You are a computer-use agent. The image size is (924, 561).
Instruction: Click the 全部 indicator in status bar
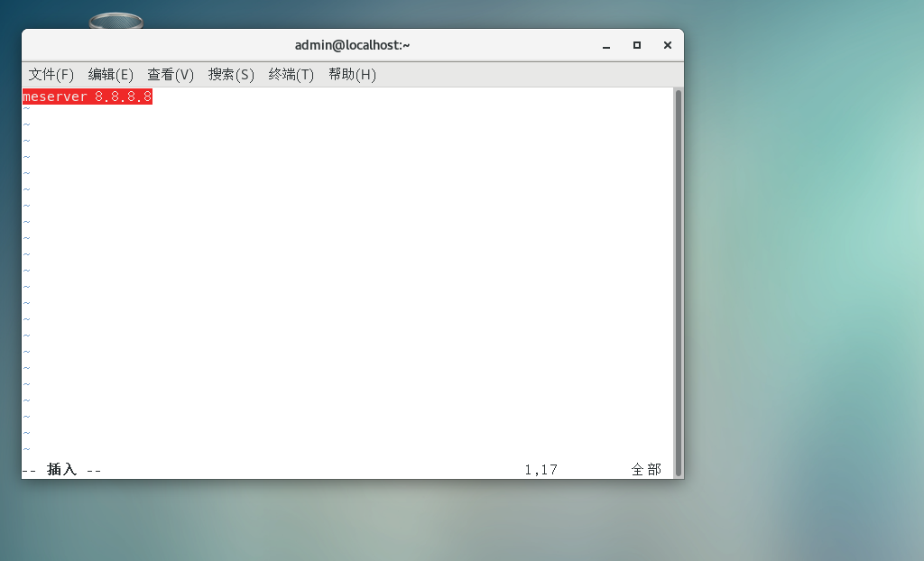click(x=646, y=469)
